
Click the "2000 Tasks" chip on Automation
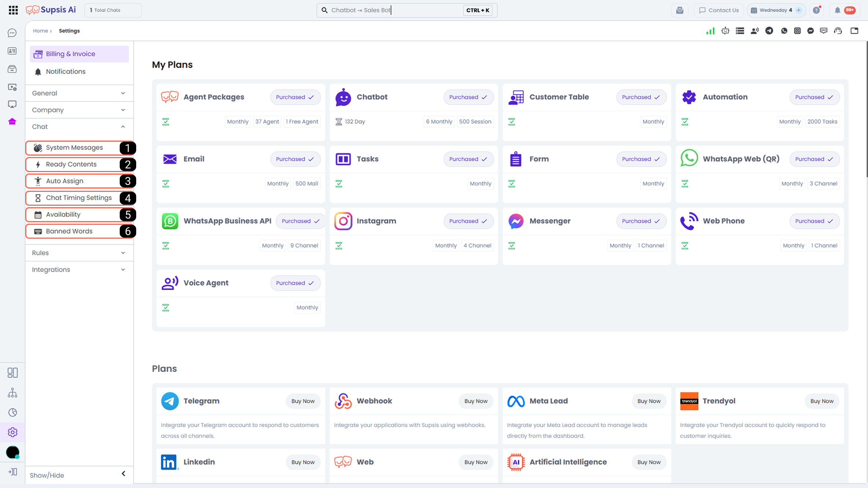pos(822,122)
